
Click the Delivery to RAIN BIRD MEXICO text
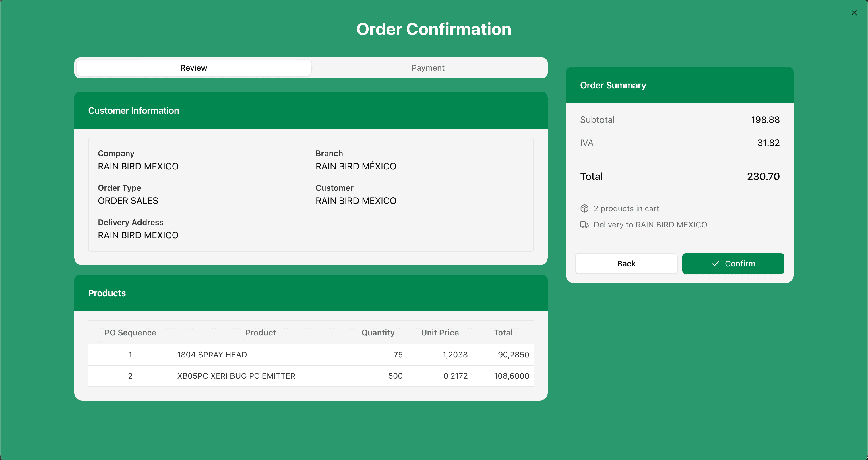(x=650, y=225)
